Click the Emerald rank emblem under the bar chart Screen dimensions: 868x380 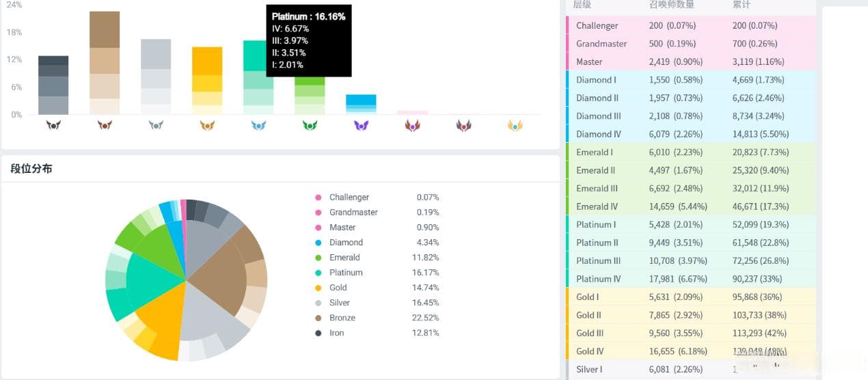pos(310,125)
